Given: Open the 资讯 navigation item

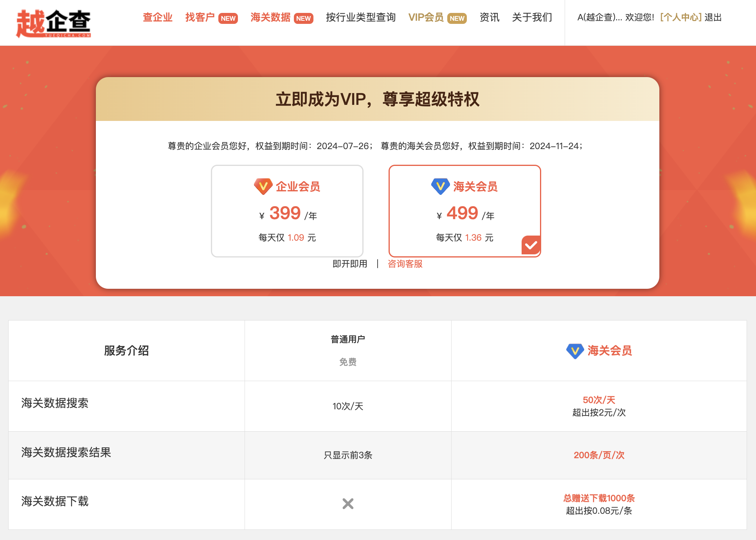Looking at the screenshot, I should coord(490,17).
